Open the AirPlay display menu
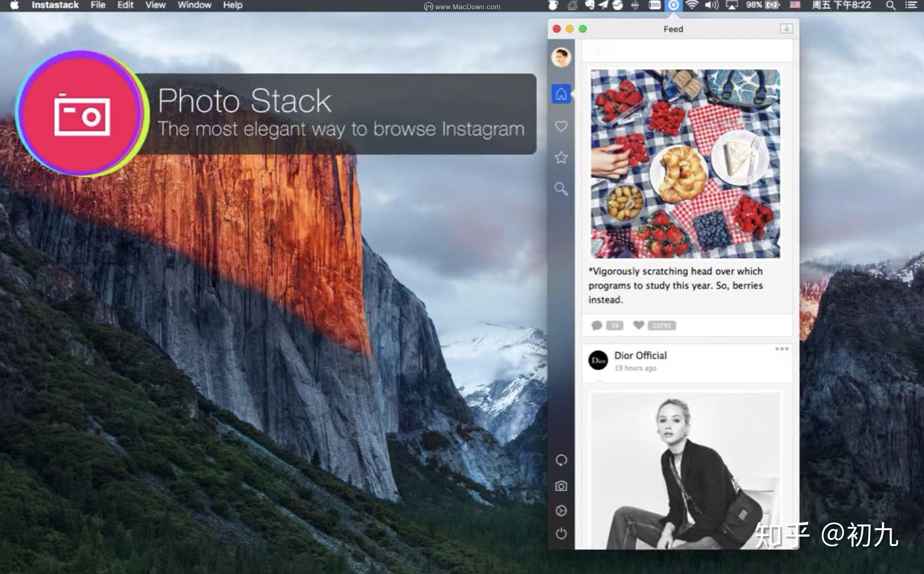The height and width of the screenshot is (574, 924). (732, 5)
